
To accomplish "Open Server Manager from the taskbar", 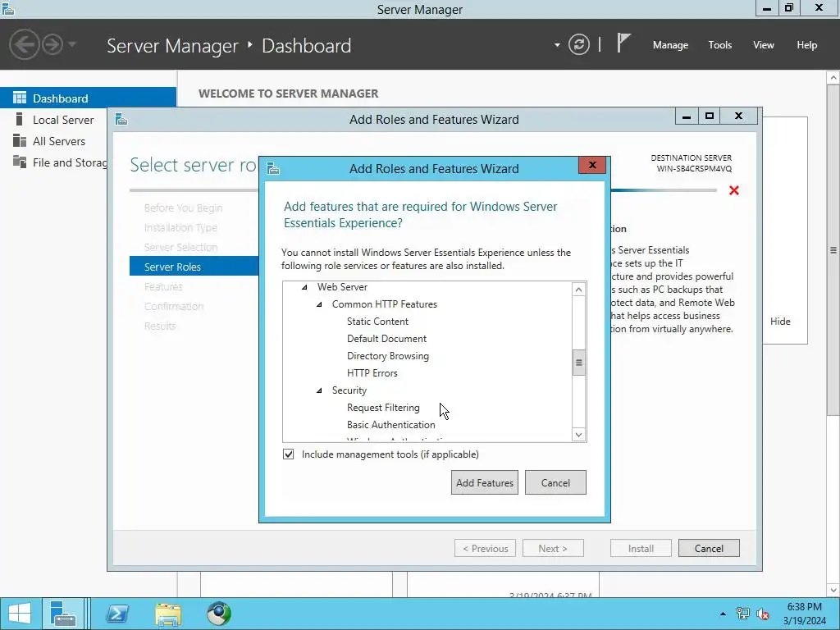I will pos(63,614).
